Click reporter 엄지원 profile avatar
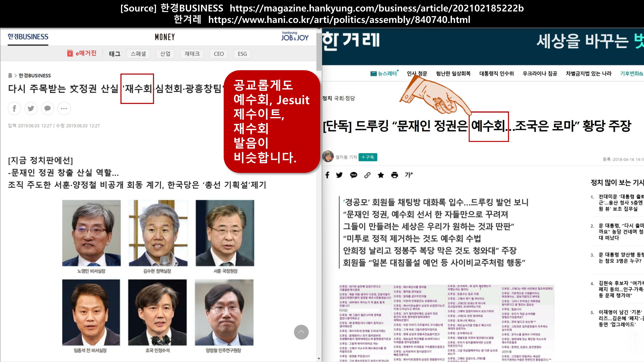Viewport: 644px width, 362px height. [328, 156]
